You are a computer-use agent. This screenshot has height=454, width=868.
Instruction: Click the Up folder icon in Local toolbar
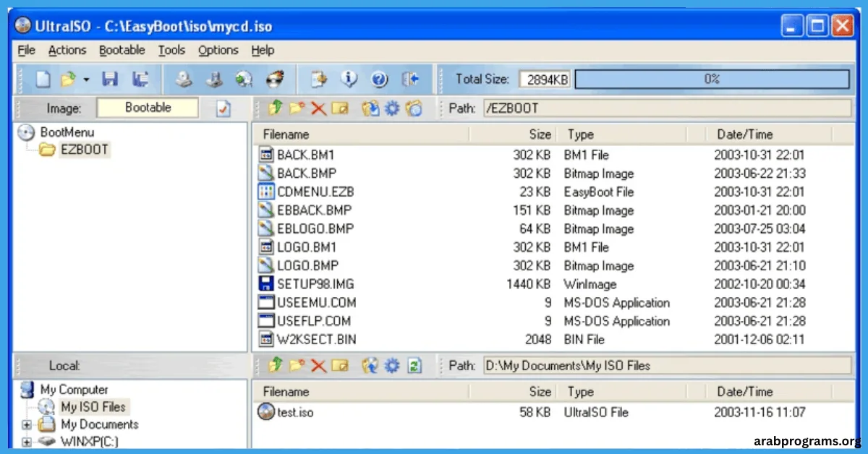pyautogui.click(x=276, y=366)
